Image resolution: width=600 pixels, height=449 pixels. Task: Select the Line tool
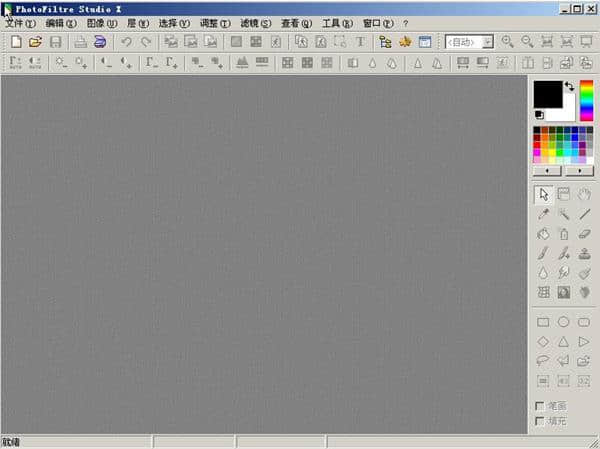point(585,213)
